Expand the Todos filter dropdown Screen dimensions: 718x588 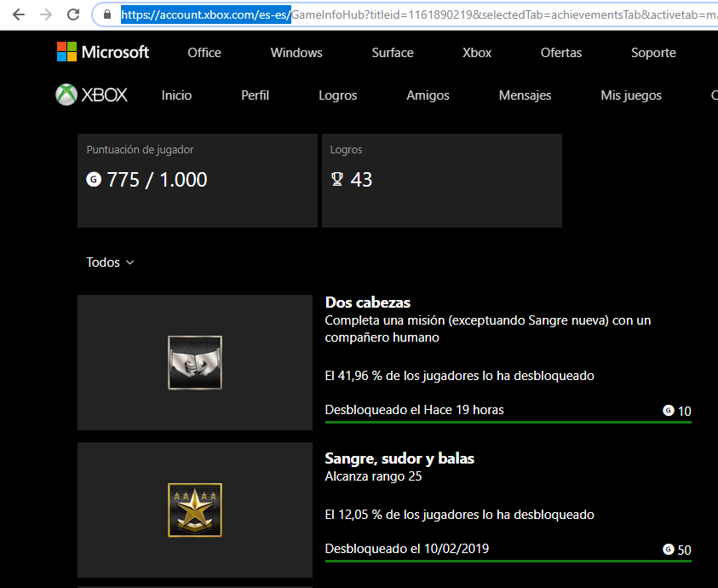(111, 262)
